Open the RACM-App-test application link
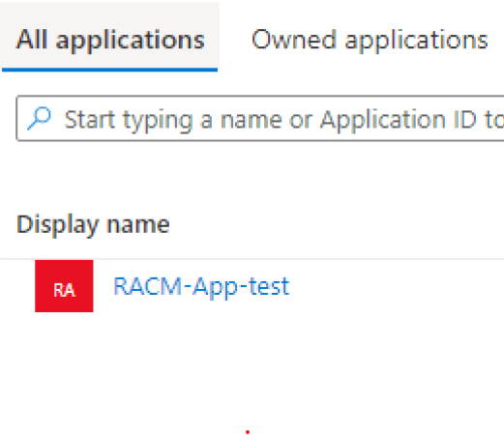Viewport: 504px width, 435px height. tap(201, 286)
